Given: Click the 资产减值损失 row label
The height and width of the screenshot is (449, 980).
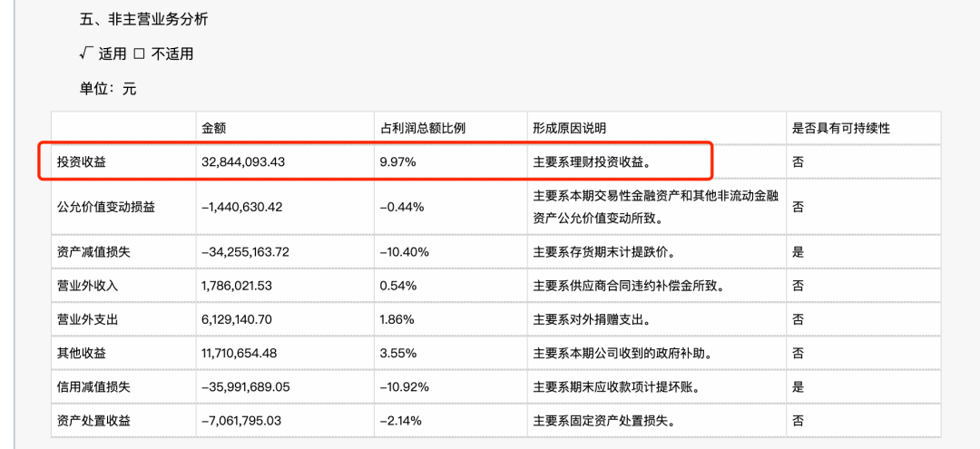Looking at the screenshot, I should point(93,251).
